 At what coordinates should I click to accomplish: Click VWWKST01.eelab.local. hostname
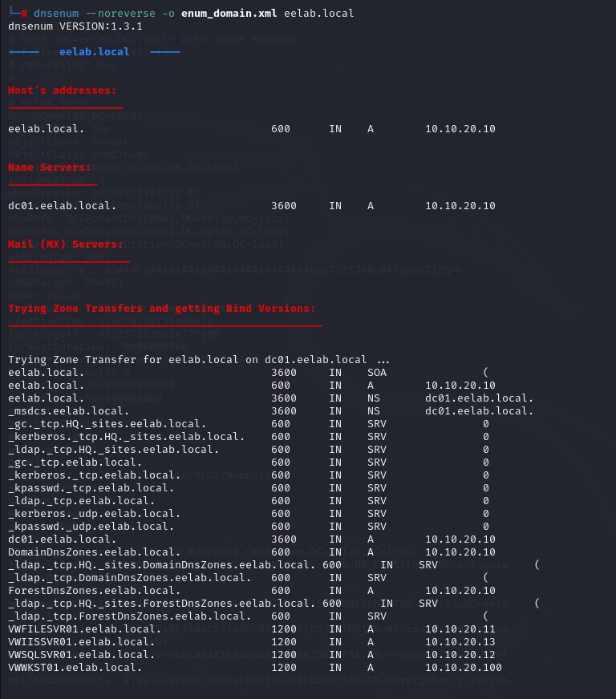tap(75, 668)
